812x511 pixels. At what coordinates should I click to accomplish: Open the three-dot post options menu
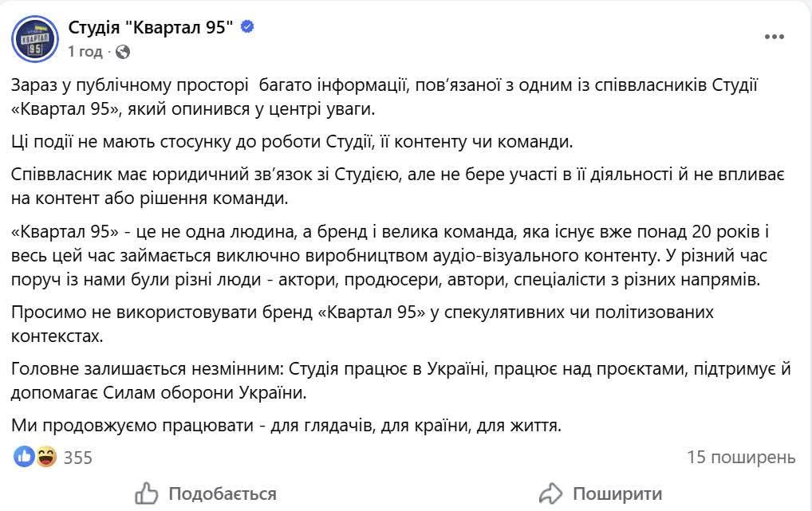(773, 38)
